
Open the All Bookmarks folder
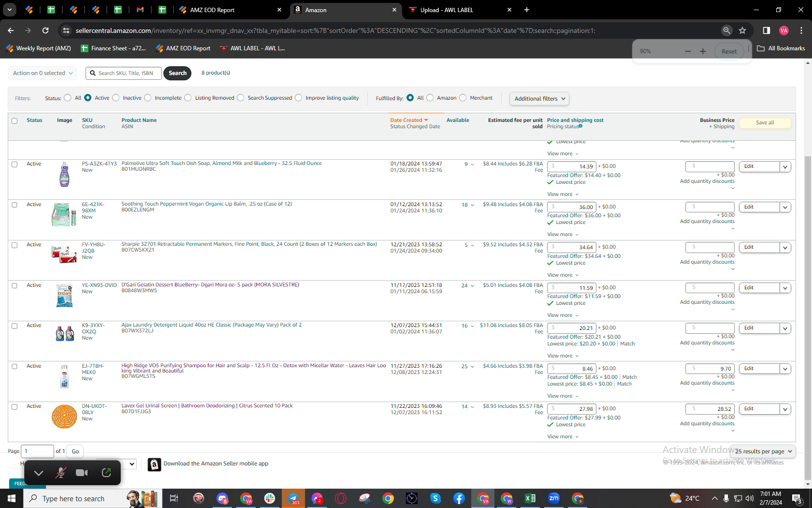click(x=781, y=48)
